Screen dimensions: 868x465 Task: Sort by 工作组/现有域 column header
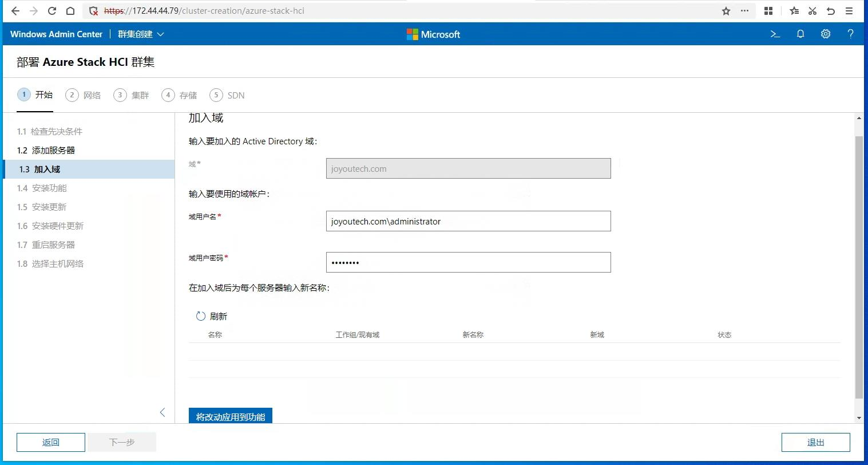pyautogui.click(x=358, y=334)
